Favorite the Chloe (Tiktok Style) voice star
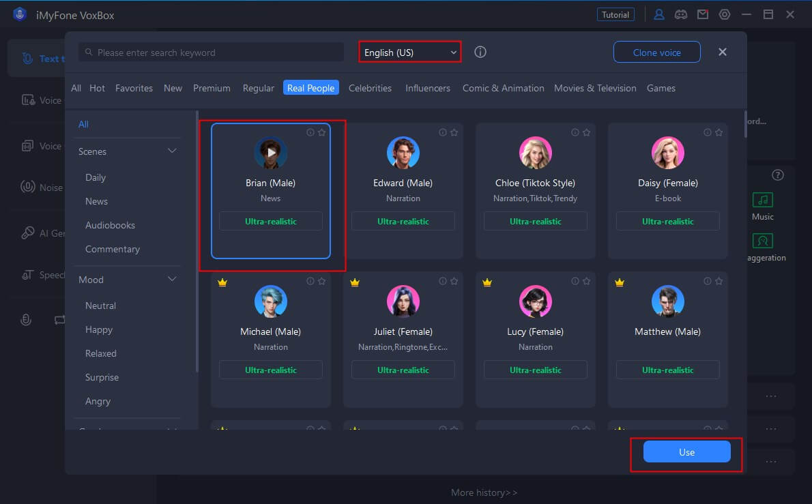The image size is (812, 504). point(586,132)
